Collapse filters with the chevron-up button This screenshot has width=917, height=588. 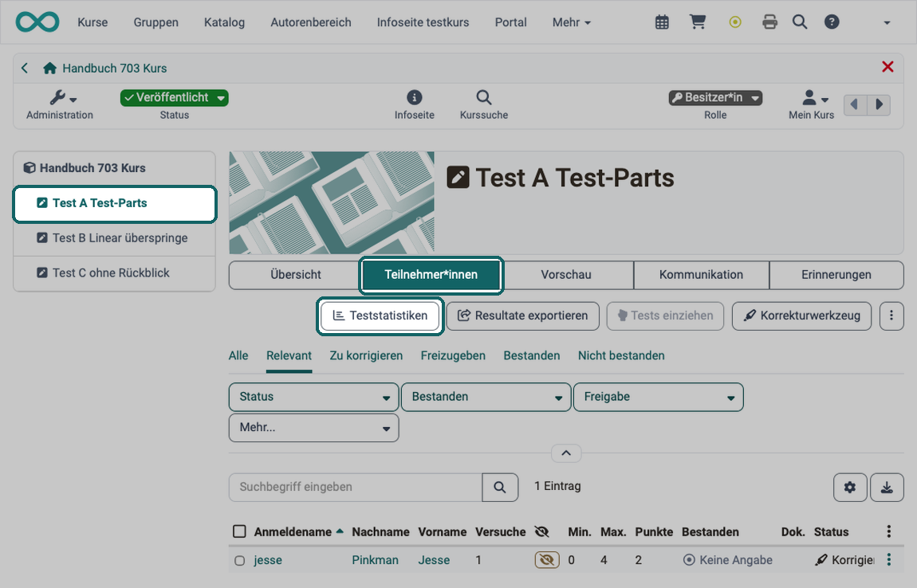(x=566, y=453)
